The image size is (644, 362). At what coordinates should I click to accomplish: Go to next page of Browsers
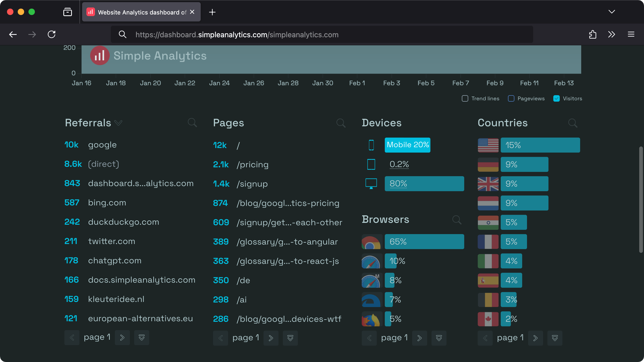pos(420,338)
